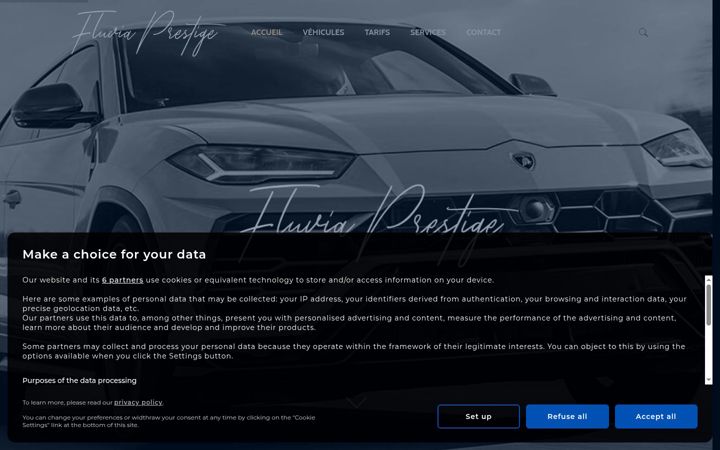Click the scrollbar up arrow in cookie dialog
Viewport: 720px width, 450px height.
[x=709, y=279]
